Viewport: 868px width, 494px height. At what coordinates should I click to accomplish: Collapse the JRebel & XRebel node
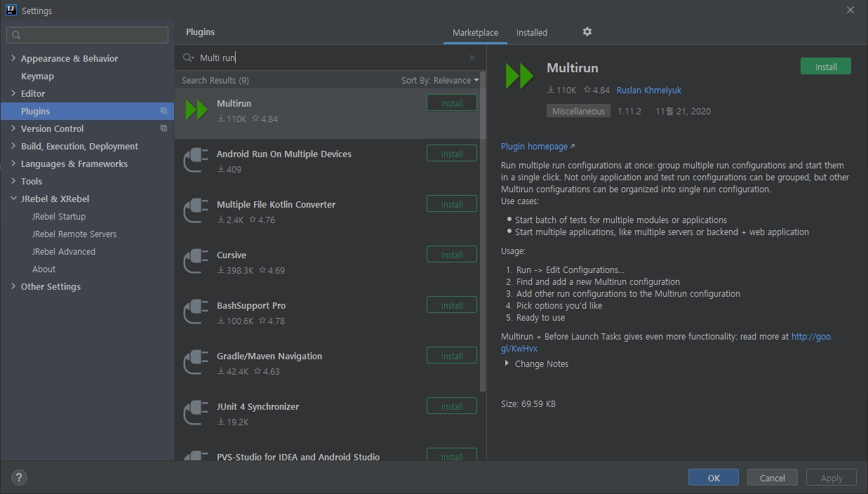(x=13, y=199)
